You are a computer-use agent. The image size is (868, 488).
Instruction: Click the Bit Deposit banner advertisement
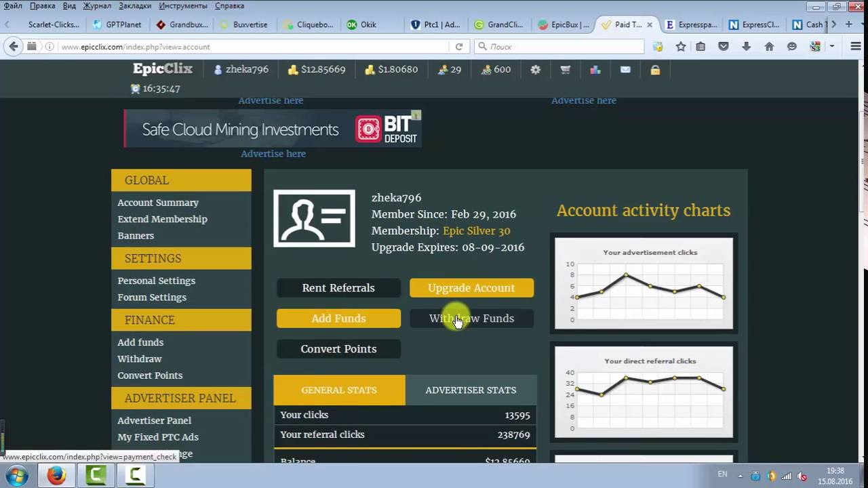point(273,129)
